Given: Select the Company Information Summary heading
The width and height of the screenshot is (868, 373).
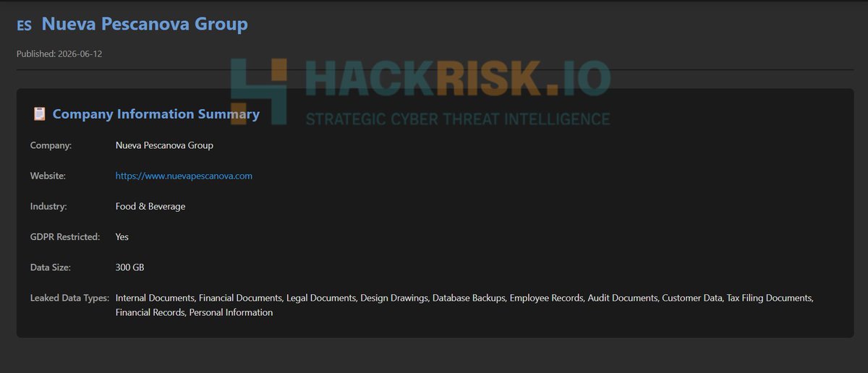Looking at the screenshot, I should click(156, 113).
